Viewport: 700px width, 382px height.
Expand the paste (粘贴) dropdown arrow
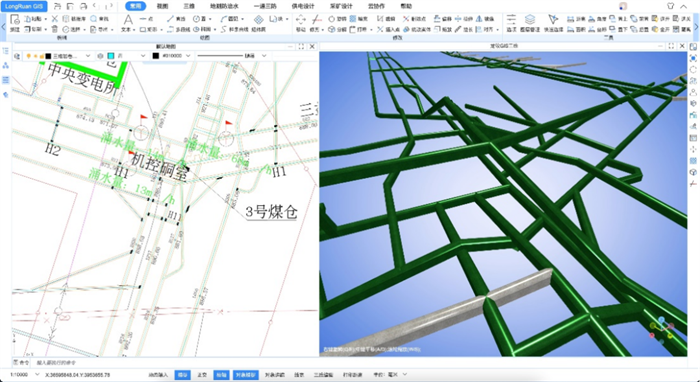pyautogui.click(x=46, y=19)
